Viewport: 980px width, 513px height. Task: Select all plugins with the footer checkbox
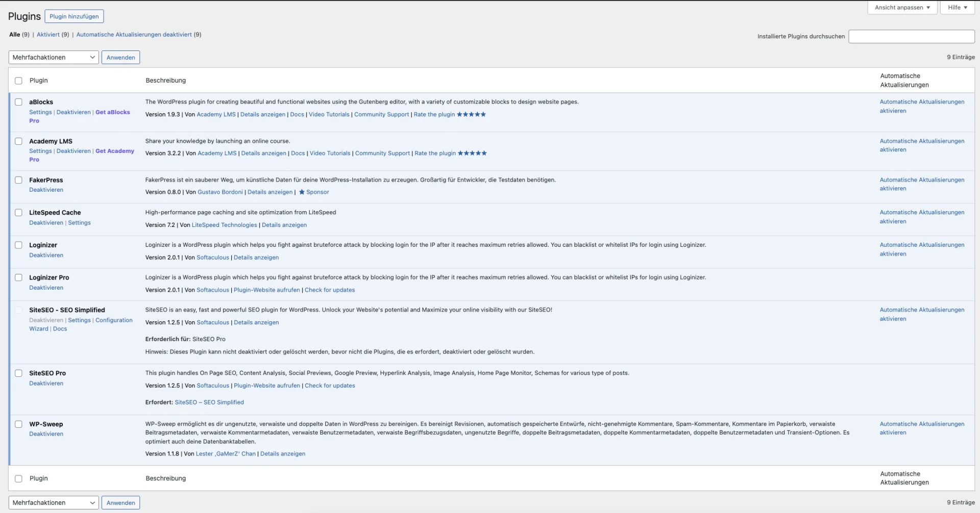pos(18,479)
